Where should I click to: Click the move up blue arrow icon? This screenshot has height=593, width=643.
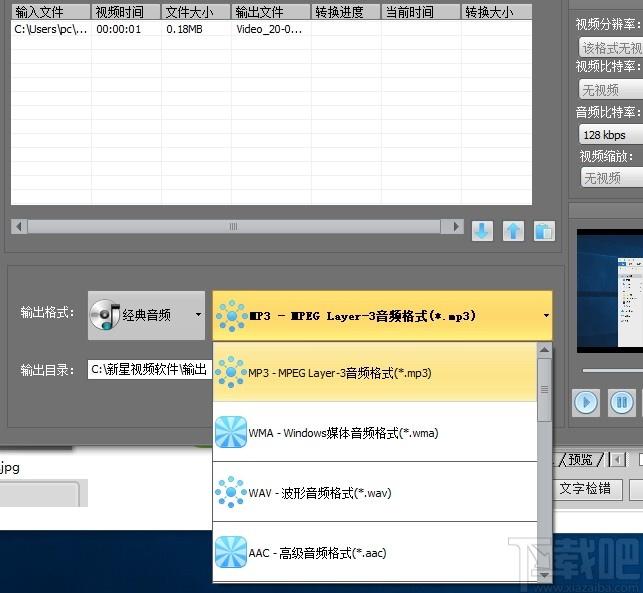pos(513,231)
